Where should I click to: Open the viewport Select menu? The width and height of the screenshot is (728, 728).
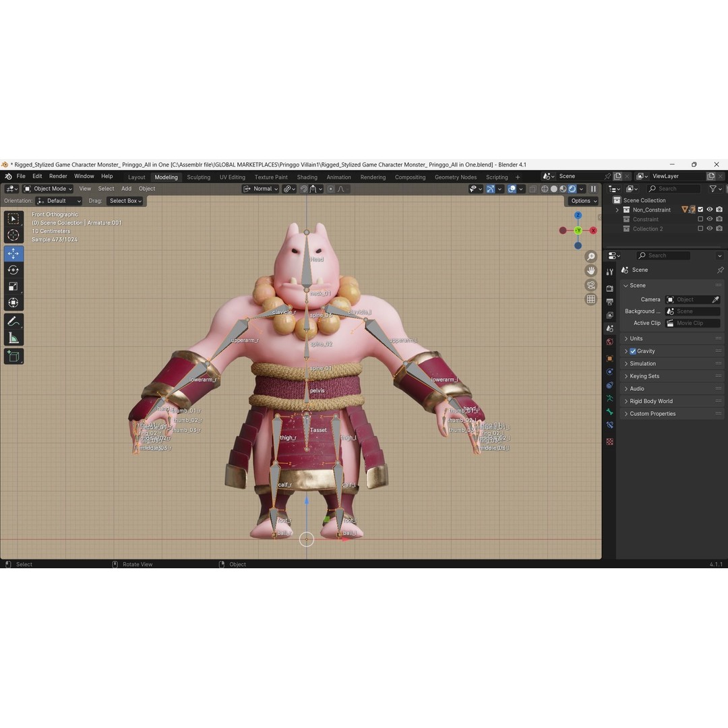106,189
